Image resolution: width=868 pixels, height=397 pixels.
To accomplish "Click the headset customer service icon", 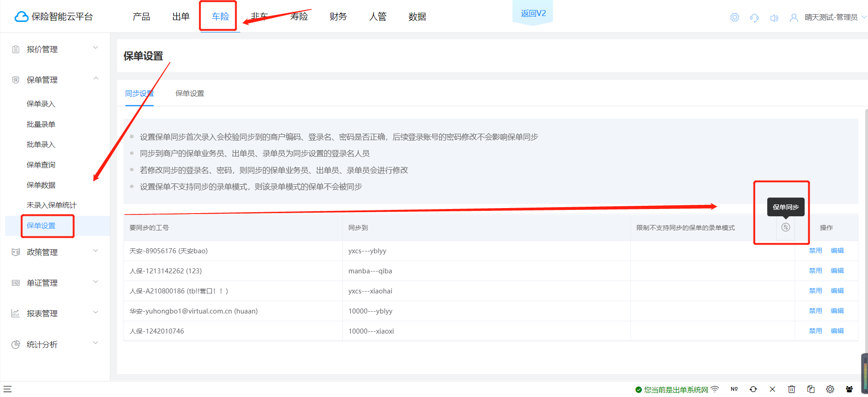I will click(754, 18).
